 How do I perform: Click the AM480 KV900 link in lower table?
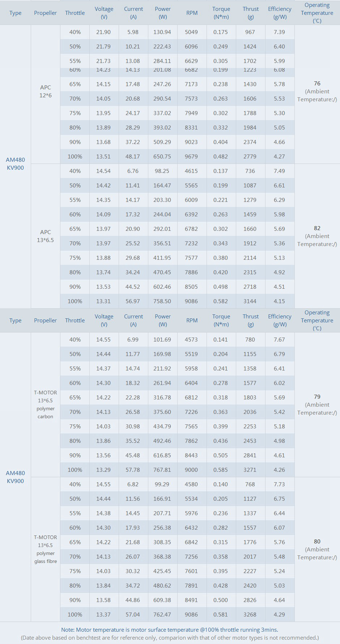(x=15, y=477)
